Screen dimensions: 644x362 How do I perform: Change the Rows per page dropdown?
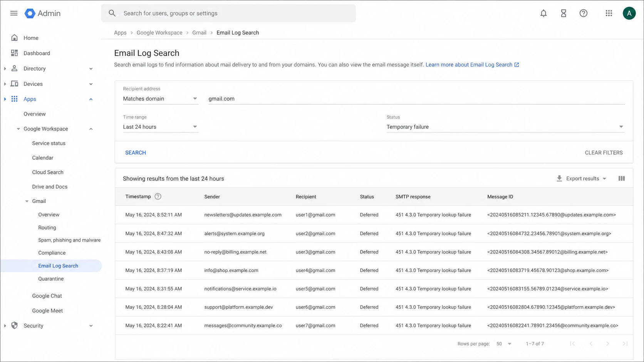[x=504, y=344]
